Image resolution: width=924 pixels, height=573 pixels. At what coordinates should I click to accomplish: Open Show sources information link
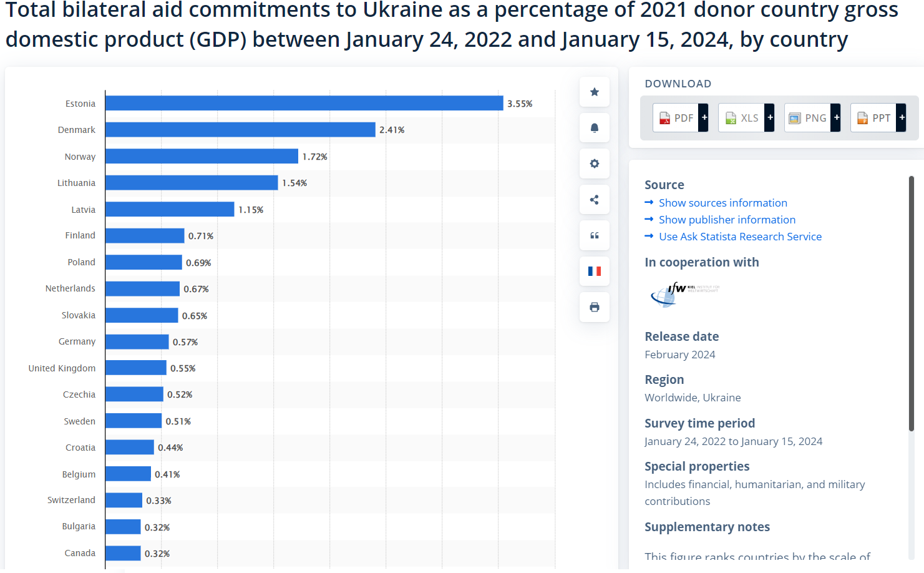tap(722, 203)
